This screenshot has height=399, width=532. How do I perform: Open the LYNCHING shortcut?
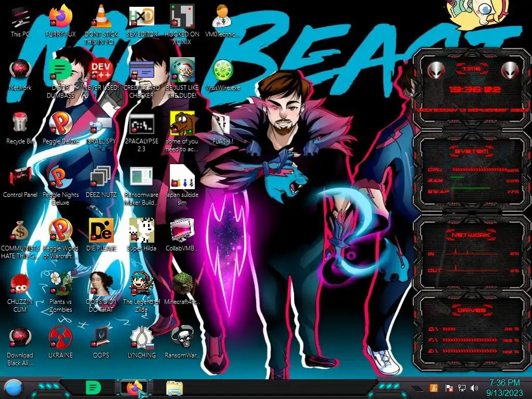(141, 337)
